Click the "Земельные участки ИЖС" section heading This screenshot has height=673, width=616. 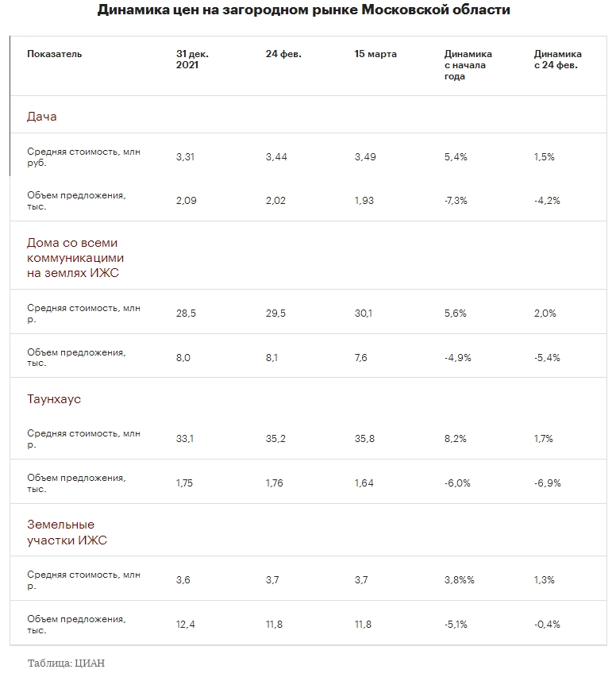click(67, 533)
